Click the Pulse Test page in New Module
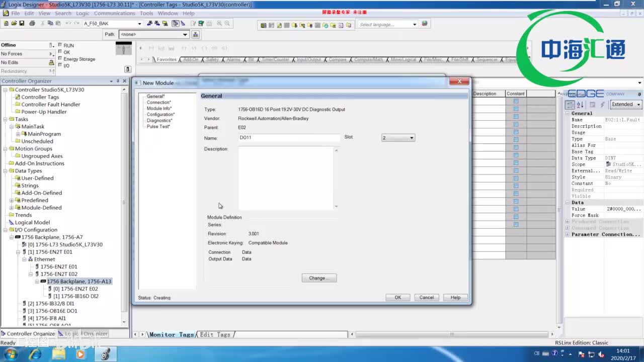The width and height of the screenshot is (644, 362). [x=158, y=127]
